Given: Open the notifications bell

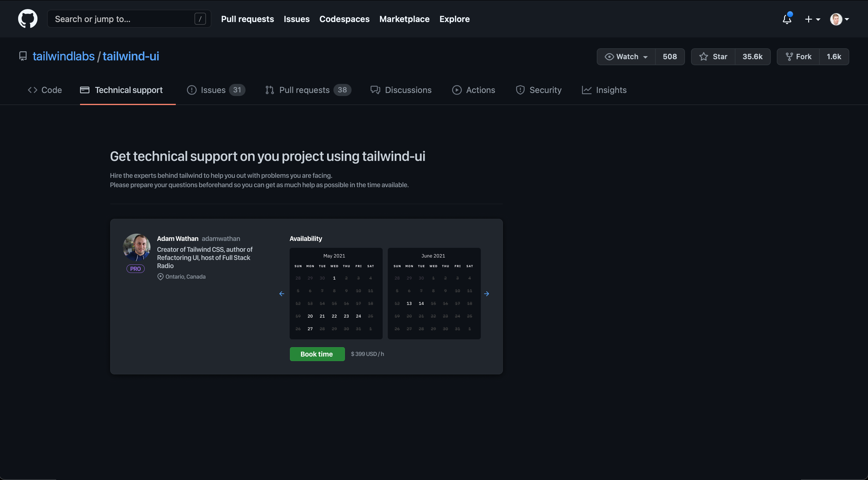Looking at the screenshot, I should point(786,19).
